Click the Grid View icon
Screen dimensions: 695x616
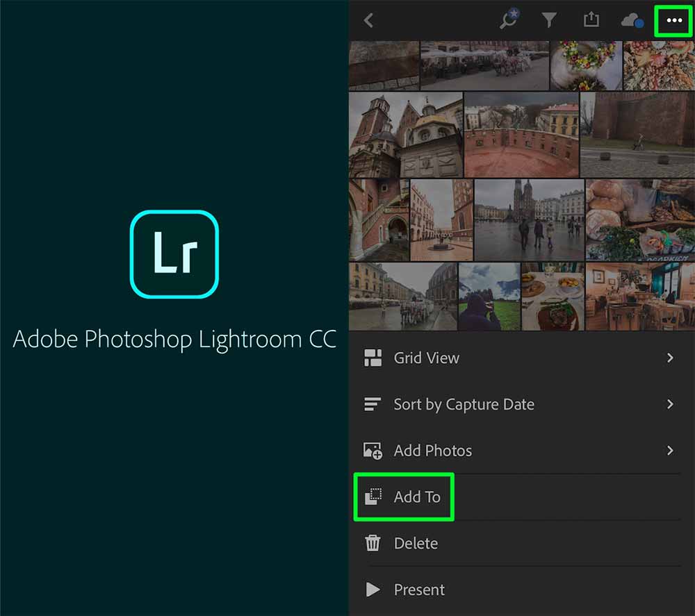coord(373,358)
